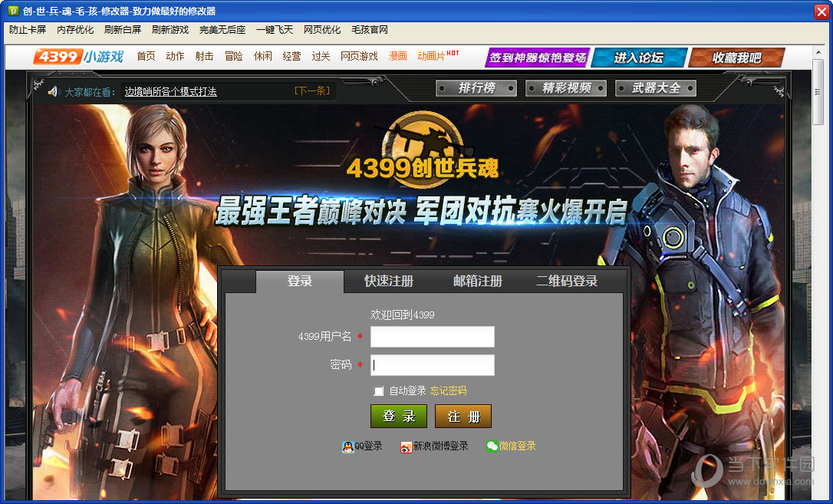The height and width of the screenshot is (504, 833).
Task: Enable 自动登录 checkbox
Action: tap(378, 391)
